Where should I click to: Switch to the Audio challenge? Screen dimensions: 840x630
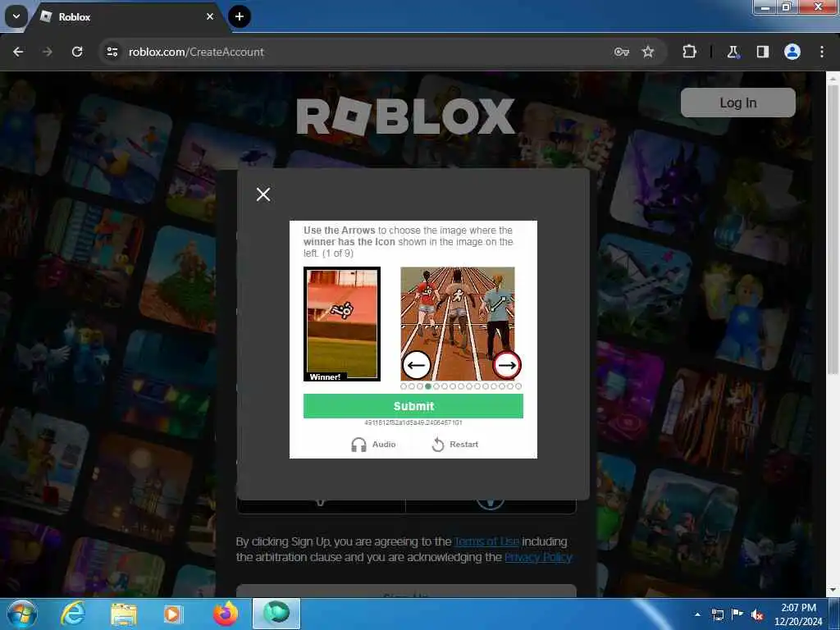tap(373, 444)
